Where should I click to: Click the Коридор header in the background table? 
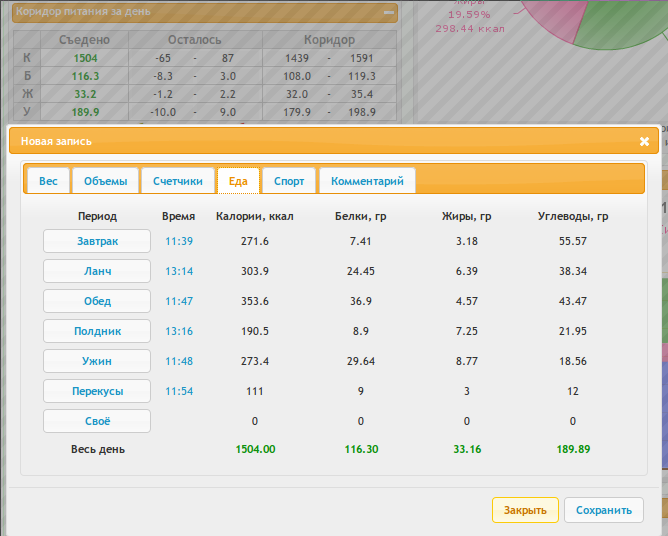click(x=329, y=40)
